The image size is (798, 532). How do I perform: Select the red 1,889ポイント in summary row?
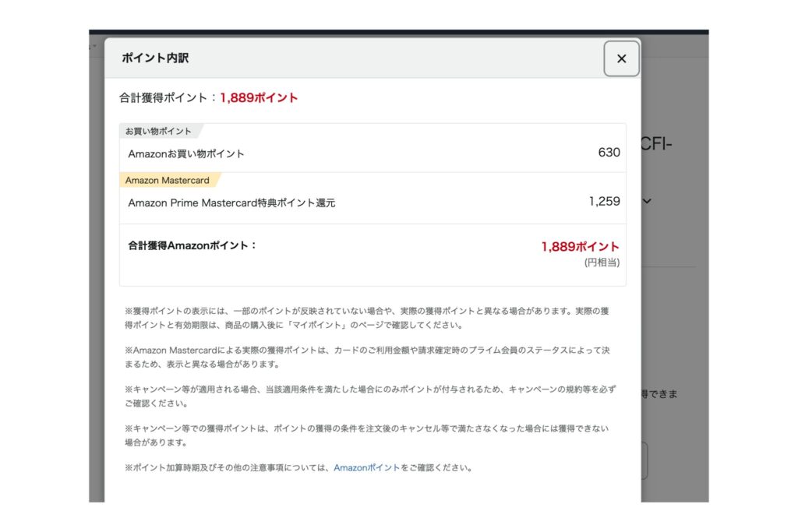click(580, 247)
